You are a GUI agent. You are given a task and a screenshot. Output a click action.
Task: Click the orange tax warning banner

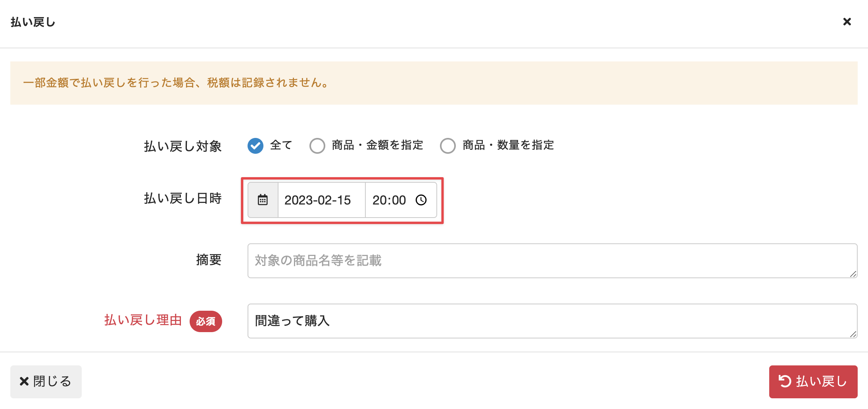(x=434, y=83)
